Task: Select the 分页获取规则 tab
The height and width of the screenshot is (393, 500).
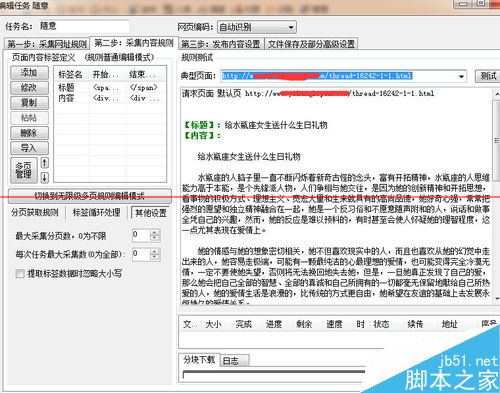Action: pyautogui.click(x=35, y=213)
